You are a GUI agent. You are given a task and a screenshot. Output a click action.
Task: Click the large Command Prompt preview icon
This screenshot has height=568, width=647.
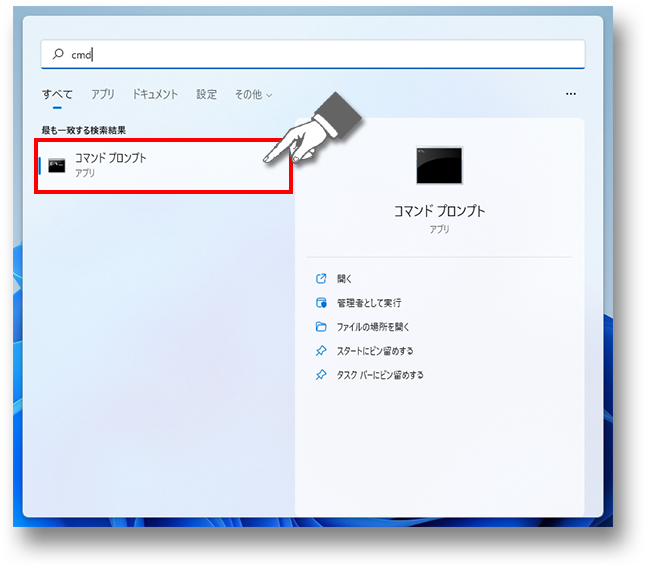[x=439, y=165]
